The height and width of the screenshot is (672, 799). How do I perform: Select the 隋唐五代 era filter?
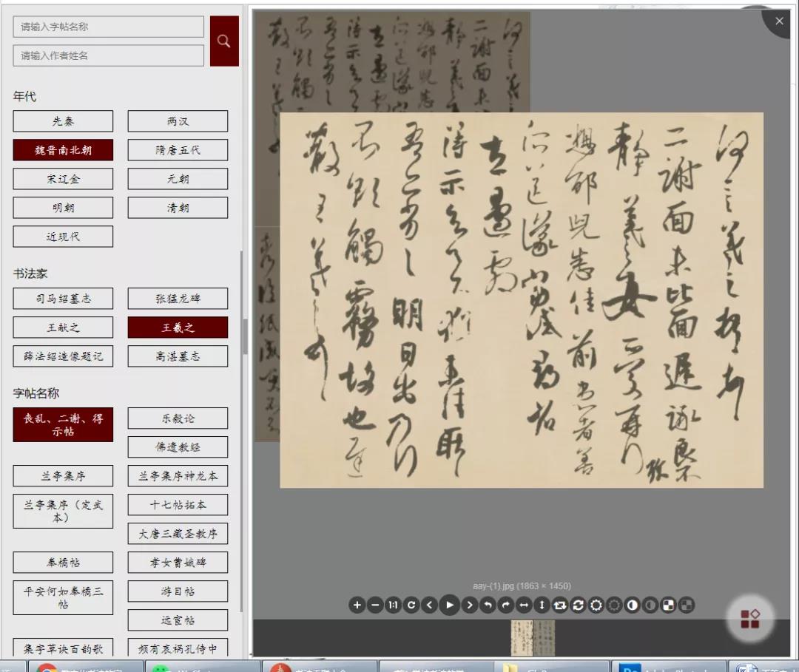pos(178,150)
